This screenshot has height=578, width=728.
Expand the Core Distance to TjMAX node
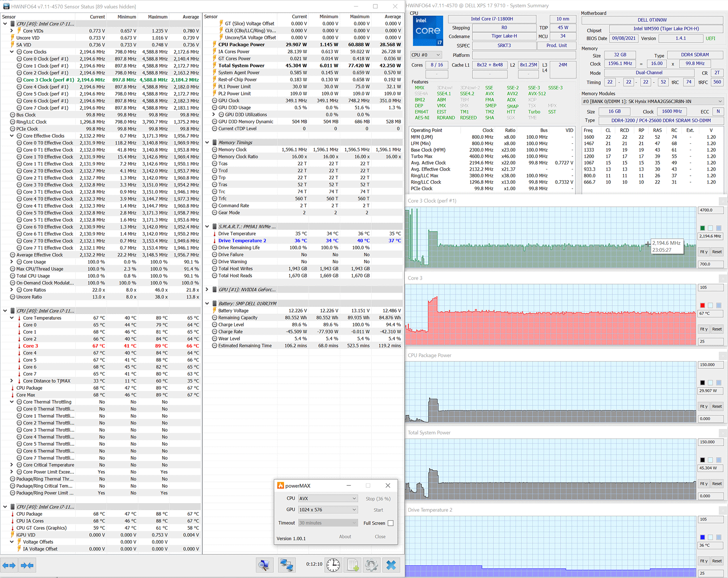[12, 381]
